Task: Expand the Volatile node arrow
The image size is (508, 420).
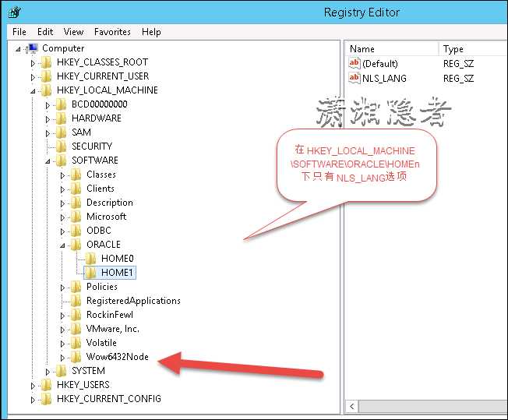Action: coord(62,344)
